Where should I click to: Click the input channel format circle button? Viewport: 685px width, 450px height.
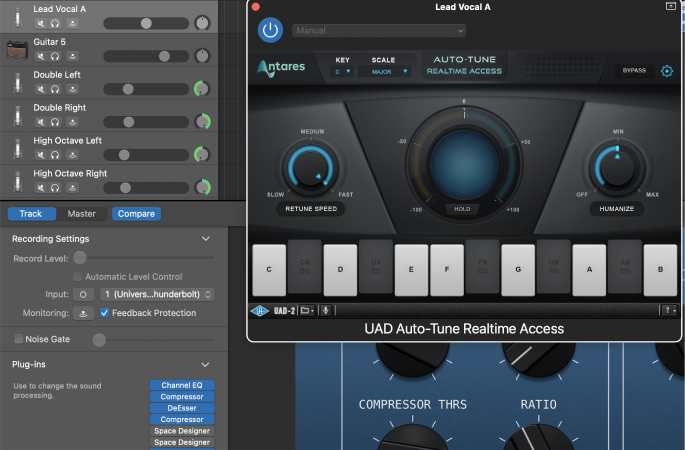coord(83,294)
